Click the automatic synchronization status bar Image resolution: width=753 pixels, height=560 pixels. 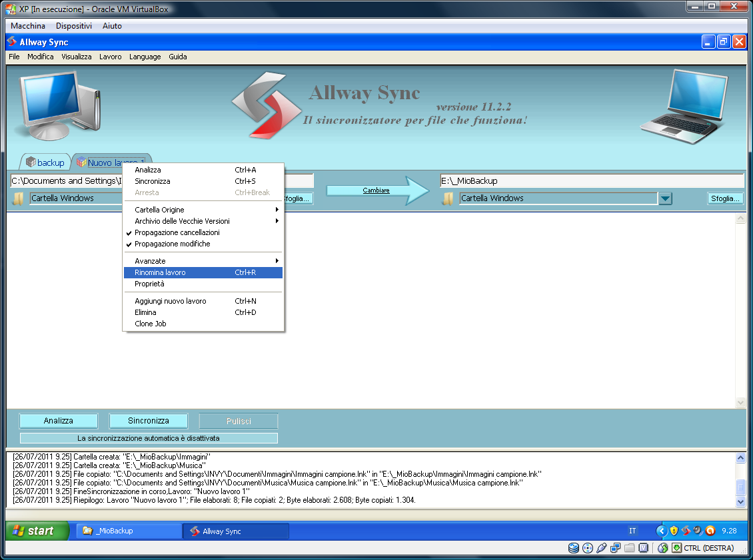149,438
